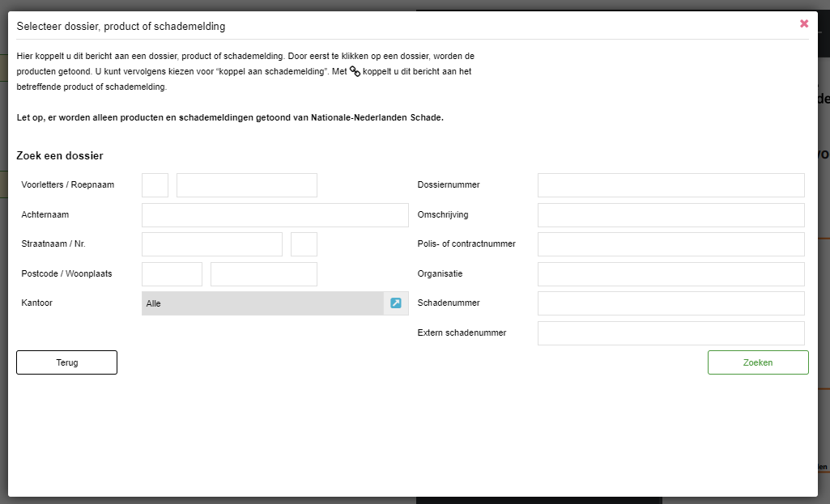Focus the Postcode input field

(172, 274)
